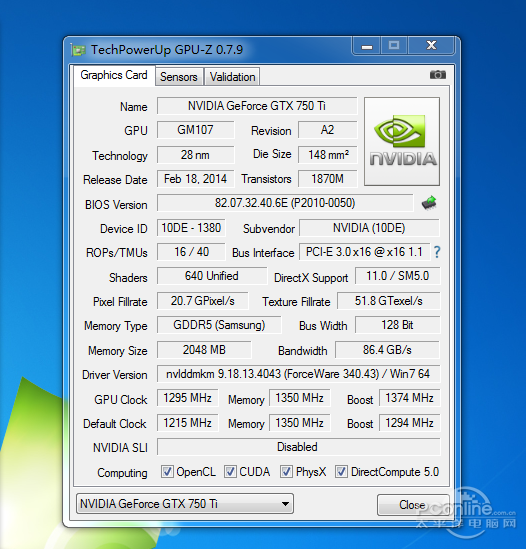Click the Texture Fillrate field 51.8 GTexel/s
Screen dimensions: 526x549
[388, 301]
